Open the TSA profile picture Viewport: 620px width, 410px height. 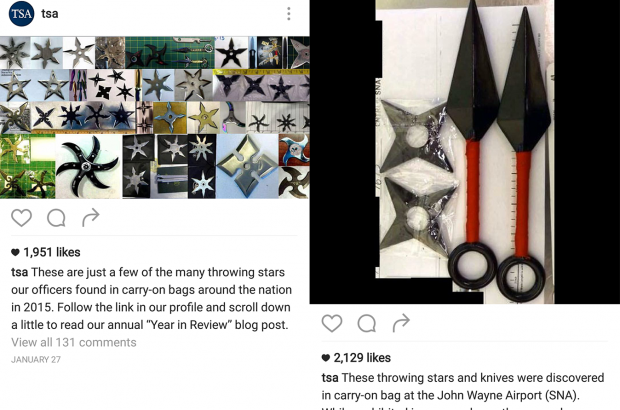pyautogui.click(x=21, y=14)
